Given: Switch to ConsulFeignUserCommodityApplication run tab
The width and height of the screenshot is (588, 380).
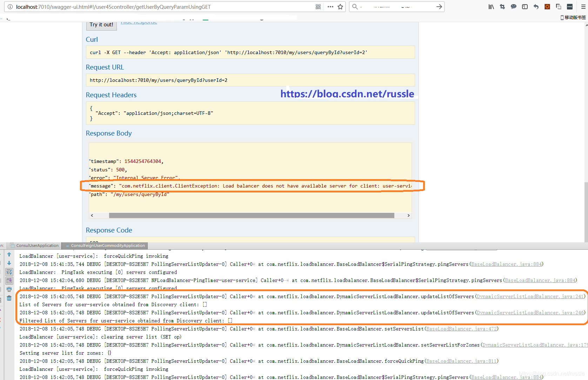Looking at the screenshot, I should [x=105, y=245].
